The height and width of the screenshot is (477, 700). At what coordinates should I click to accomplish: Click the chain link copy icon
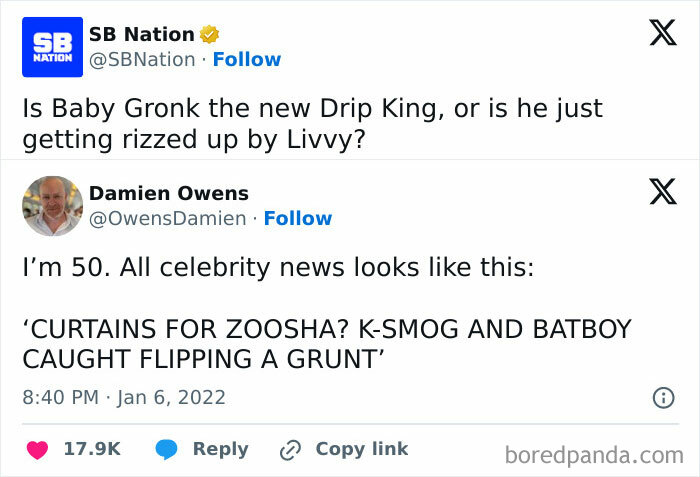[291, 449]
